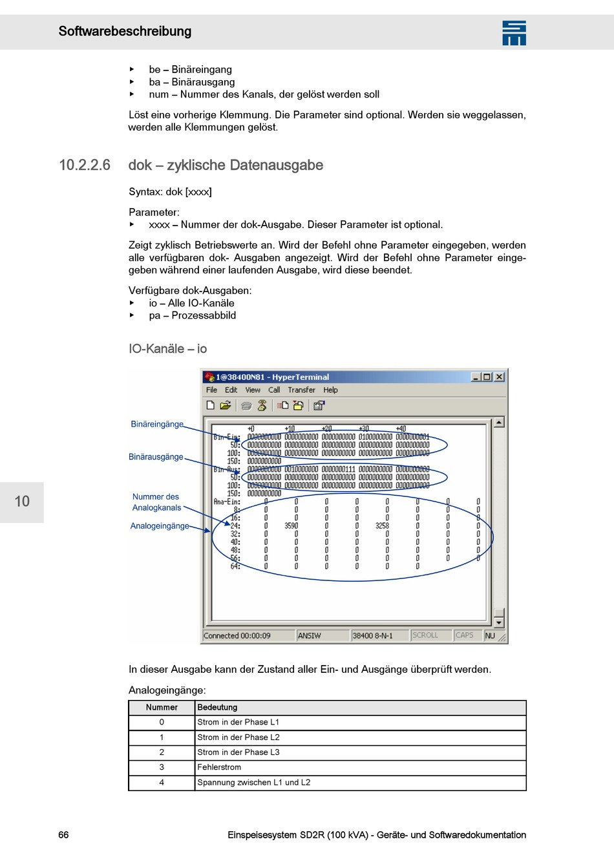
Task: Maximize the HyperTerminal window
Action: [x=487, y=377]
